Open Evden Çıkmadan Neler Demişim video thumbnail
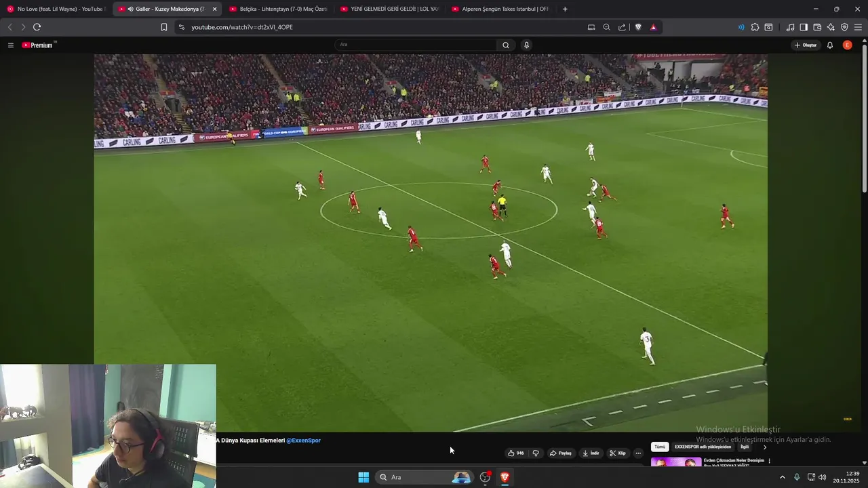 coord(676,463)
